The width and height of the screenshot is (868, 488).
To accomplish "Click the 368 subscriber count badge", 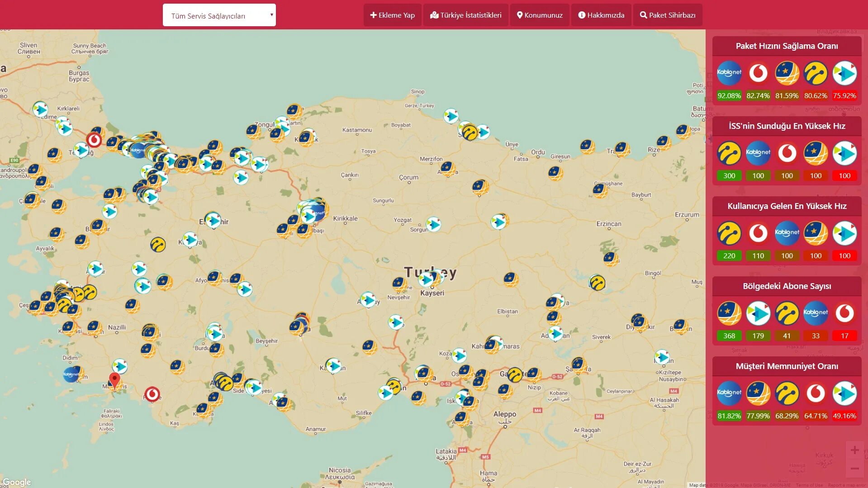I will tap(729, 336).
